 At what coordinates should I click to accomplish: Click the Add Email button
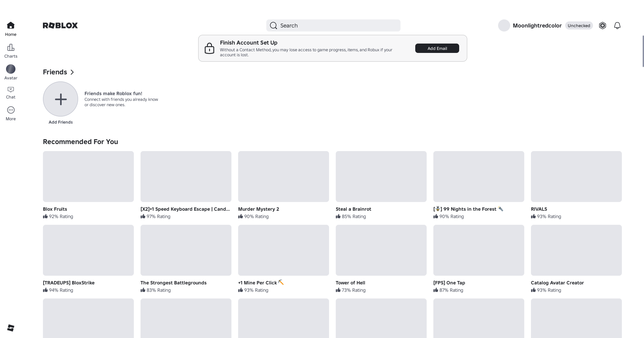[x=437, y=48]
